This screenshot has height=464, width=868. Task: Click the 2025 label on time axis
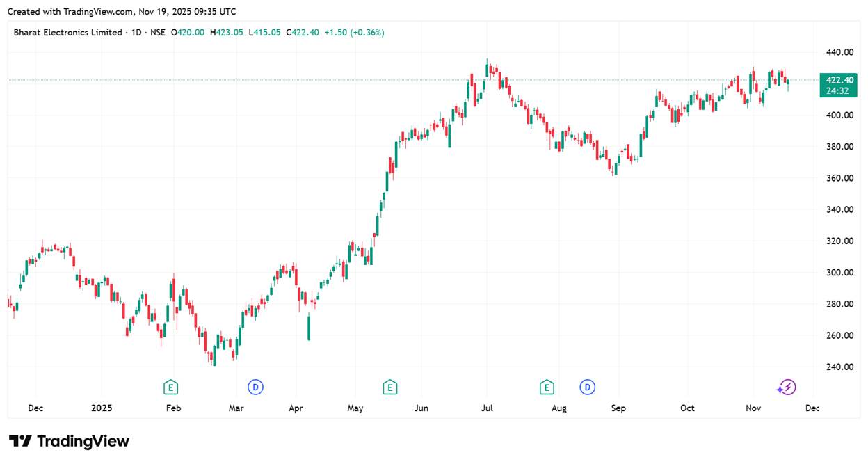coord(102,408)
